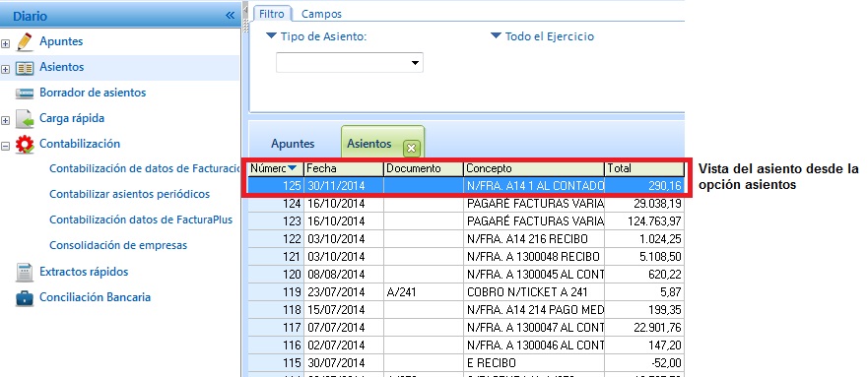Click the Conciliación Bancaria briefcase icon
This screenshot has width=868, height=377.
click(25, 298)
